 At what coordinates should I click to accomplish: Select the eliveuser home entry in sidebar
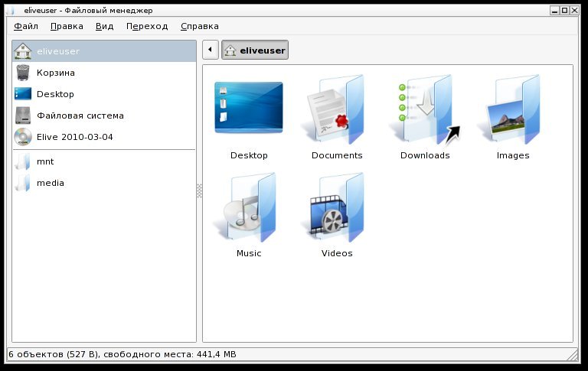pyautogui.click(x=104, y=51)
